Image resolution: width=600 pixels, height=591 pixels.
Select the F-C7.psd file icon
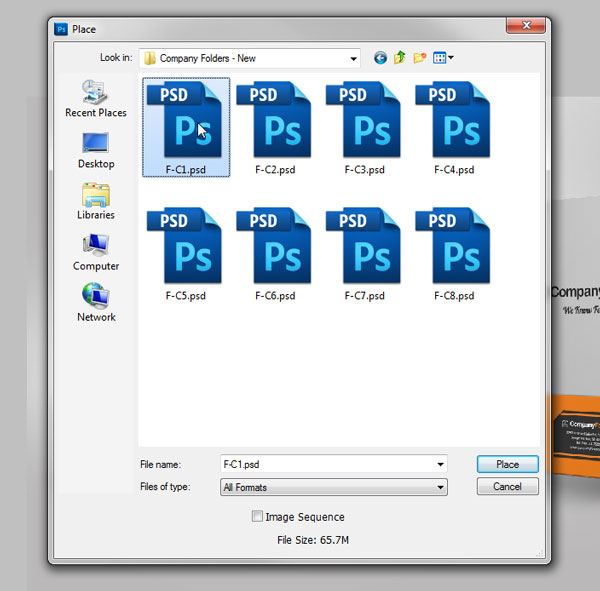point(363,245)
